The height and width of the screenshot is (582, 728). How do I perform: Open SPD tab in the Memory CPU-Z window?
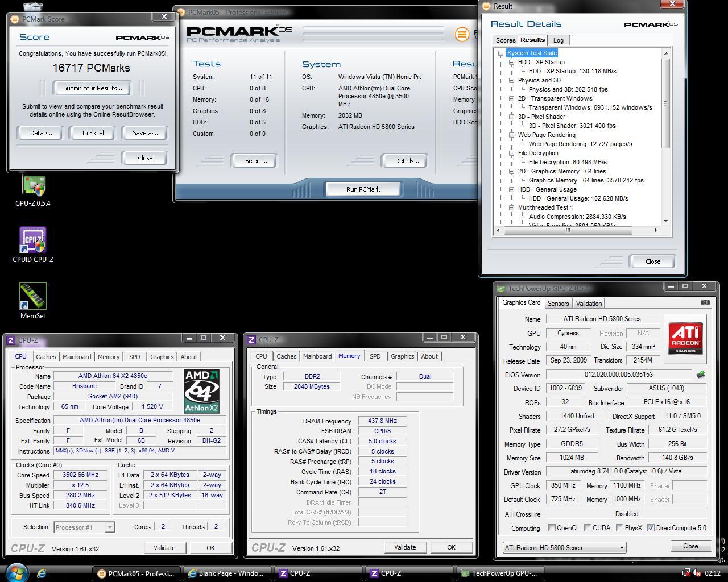point(375,356)
